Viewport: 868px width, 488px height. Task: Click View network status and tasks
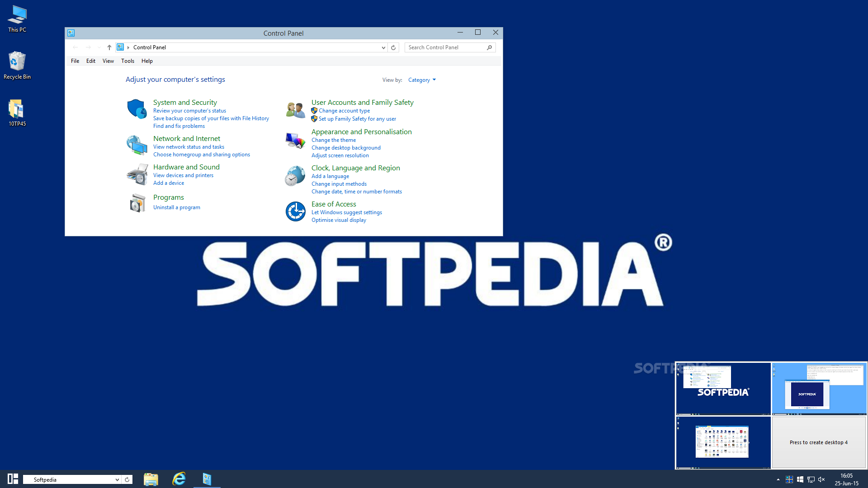tap(189, 147)
